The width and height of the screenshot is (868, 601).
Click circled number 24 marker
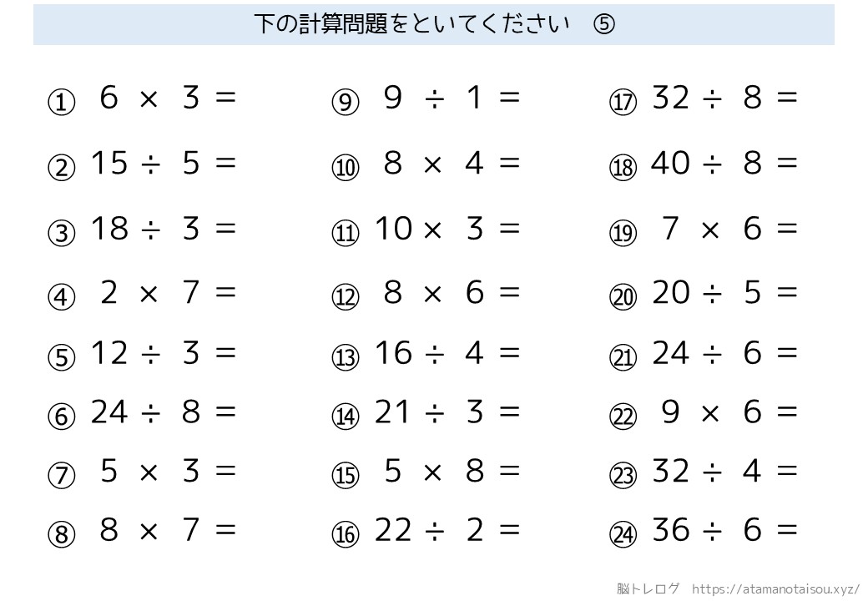pyautogui.click(x=623, y=534)
